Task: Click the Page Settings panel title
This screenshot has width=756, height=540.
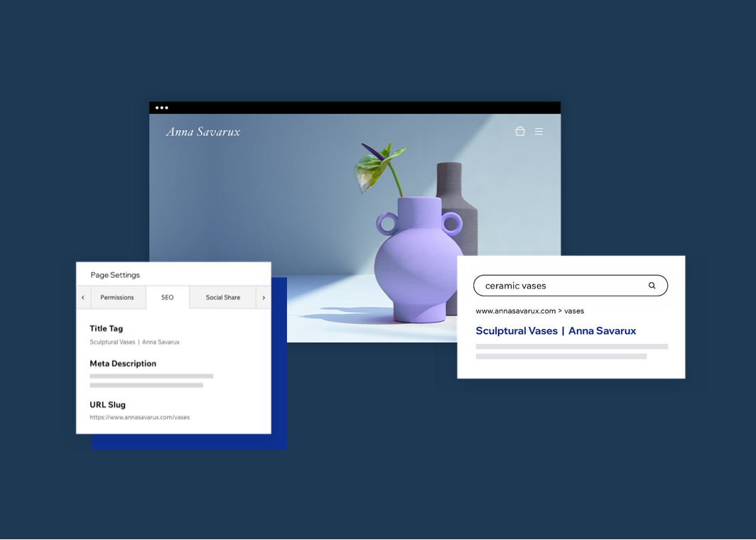Action: point(115,275)
